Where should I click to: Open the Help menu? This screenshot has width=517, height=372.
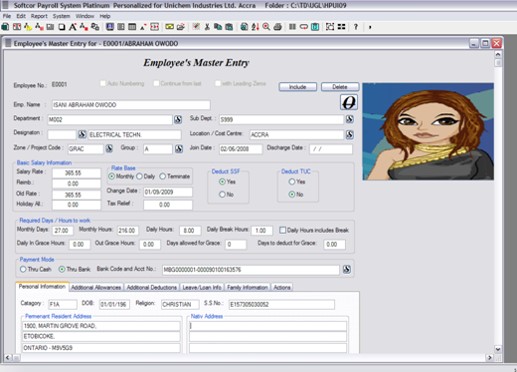tap(105, 16)
